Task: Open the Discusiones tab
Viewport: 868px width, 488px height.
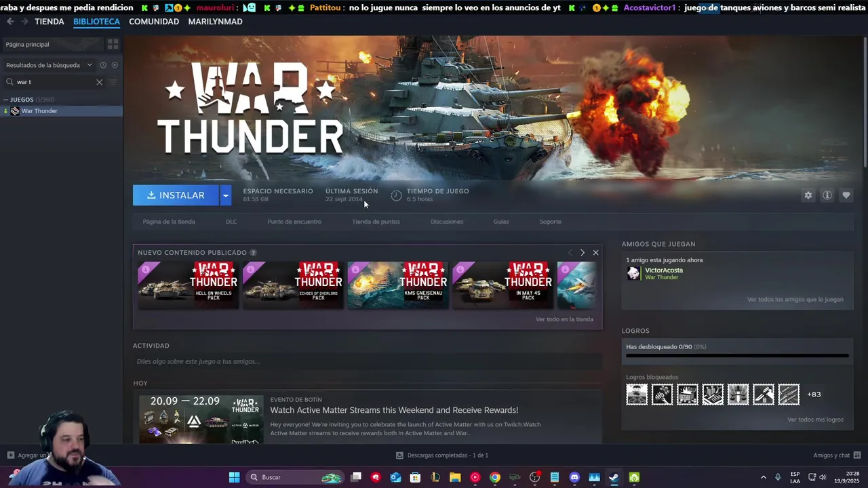Action: [447, 222]
